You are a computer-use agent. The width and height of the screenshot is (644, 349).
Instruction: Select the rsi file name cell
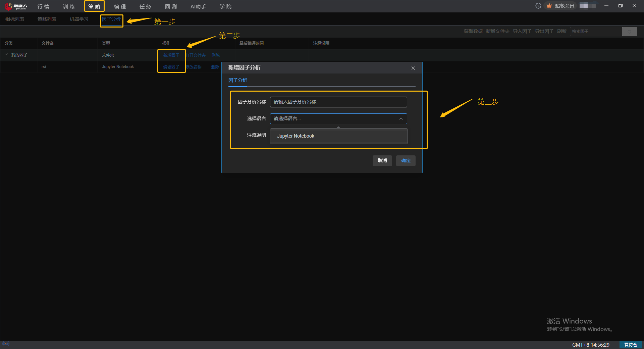point(44,67)
